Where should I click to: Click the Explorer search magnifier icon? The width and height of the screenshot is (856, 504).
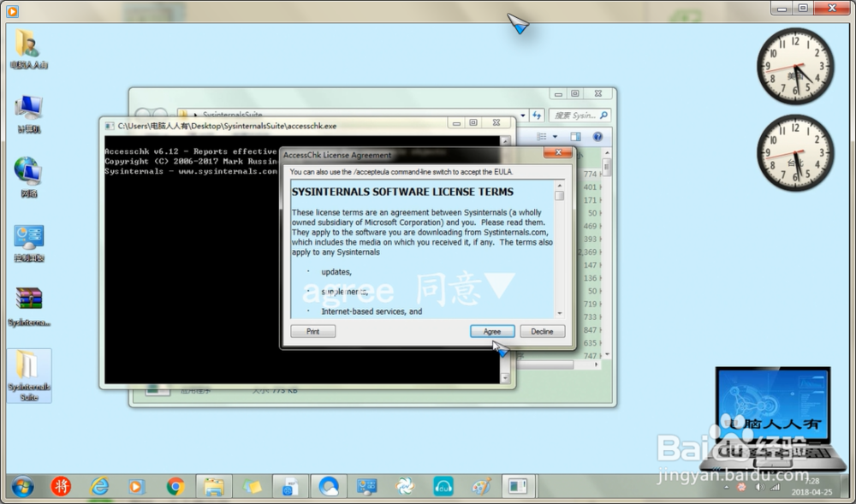(x=603, y=116)
